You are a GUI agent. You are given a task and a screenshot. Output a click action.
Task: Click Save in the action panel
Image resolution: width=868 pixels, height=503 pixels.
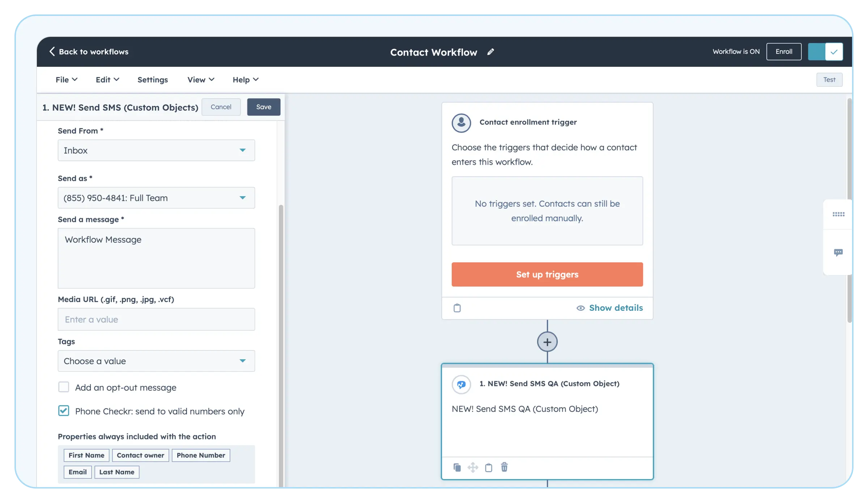[264, 107]
